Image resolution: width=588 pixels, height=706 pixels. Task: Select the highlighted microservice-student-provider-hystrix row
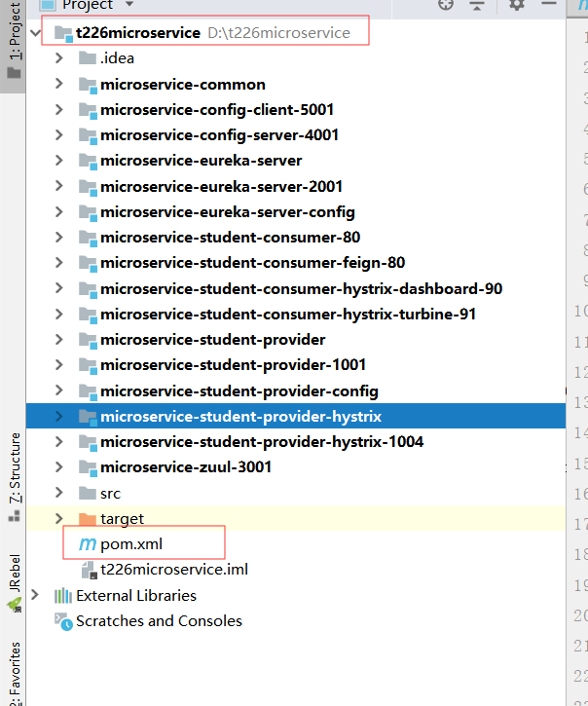tap(296, 416)
